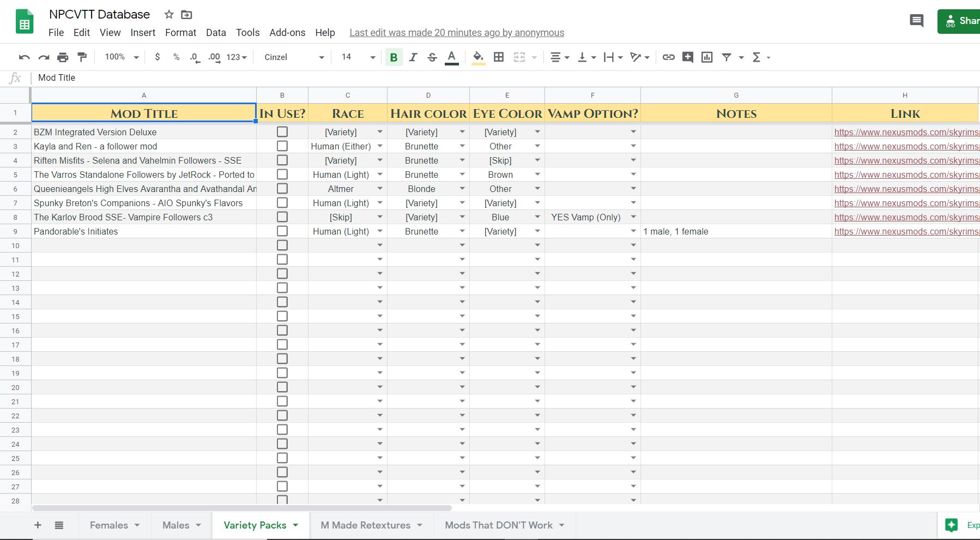Toggle In Use checkbox for Pandorable's Initiates
The height and width of the screenshot is (540, 980).
click(x=282, y=231)
